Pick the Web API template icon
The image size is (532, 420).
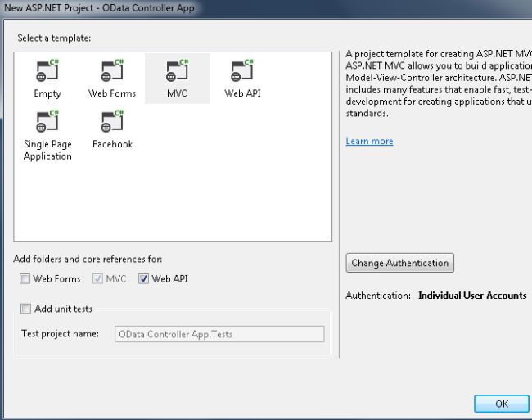coord(242,70)
